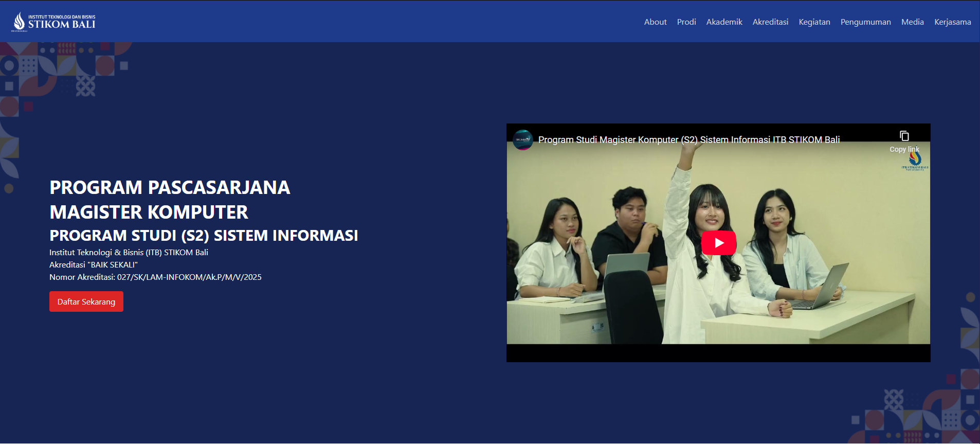The image size is (980, 444).
Task: Open the Kegiatan menu
Action: click(x=814, y=22)
